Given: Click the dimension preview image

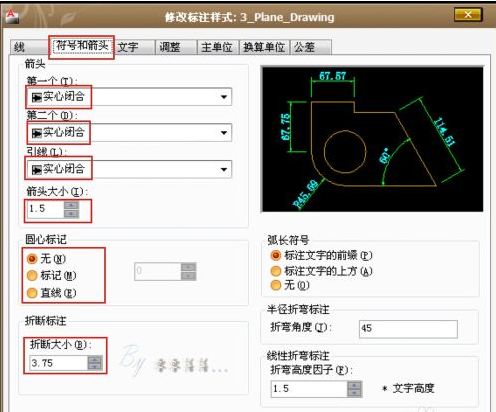Looking at the screenshot, I should 373,139.
